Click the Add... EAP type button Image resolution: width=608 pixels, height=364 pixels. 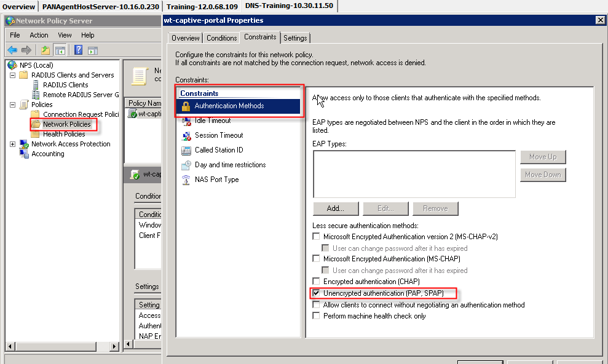tap(336, 208)
